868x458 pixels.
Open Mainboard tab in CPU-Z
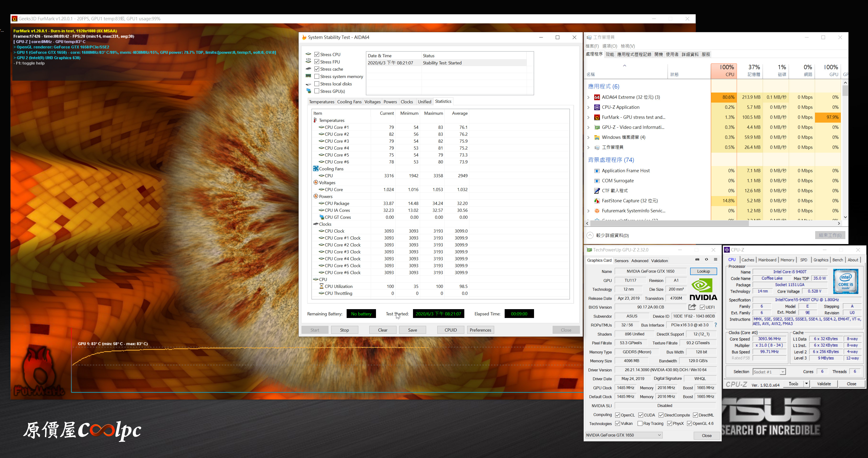tap(767, 260)
